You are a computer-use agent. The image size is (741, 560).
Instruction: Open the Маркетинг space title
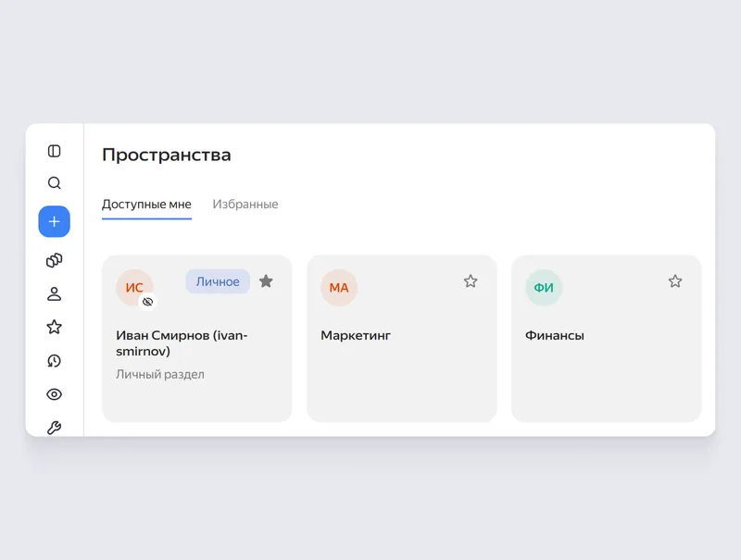click(356, 336)
